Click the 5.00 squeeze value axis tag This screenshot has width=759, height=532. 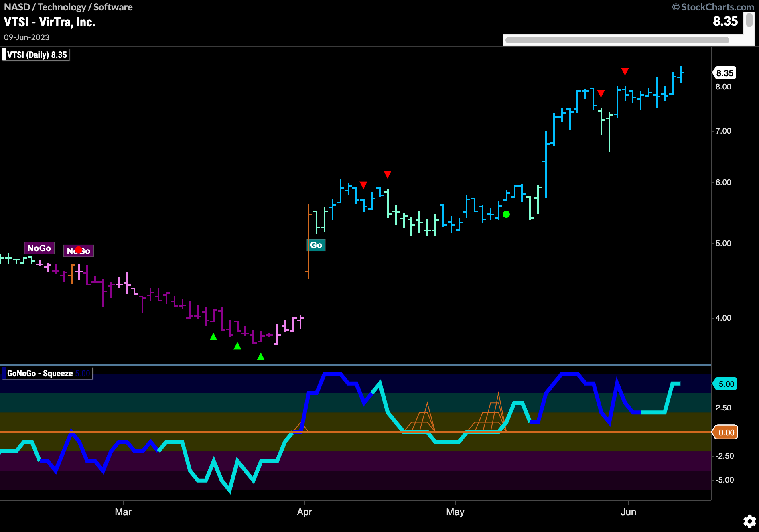click(x=725, y=384)
